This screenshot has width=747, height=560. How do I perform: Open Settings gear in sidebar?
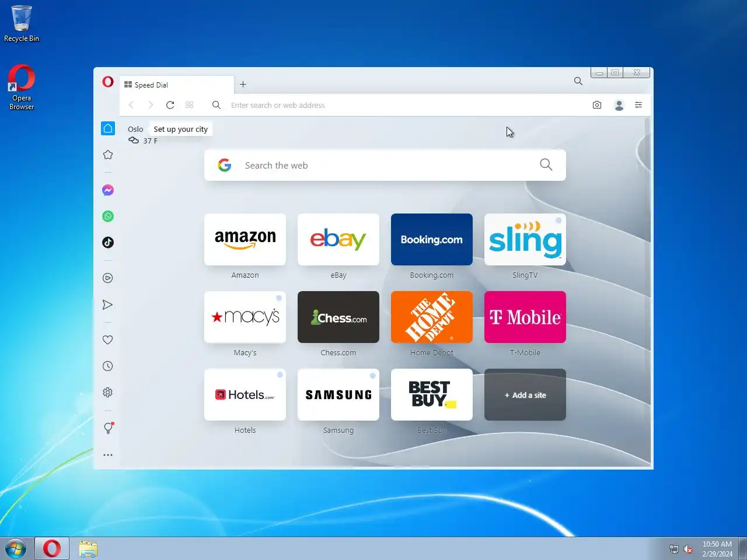tap(108, 393)
